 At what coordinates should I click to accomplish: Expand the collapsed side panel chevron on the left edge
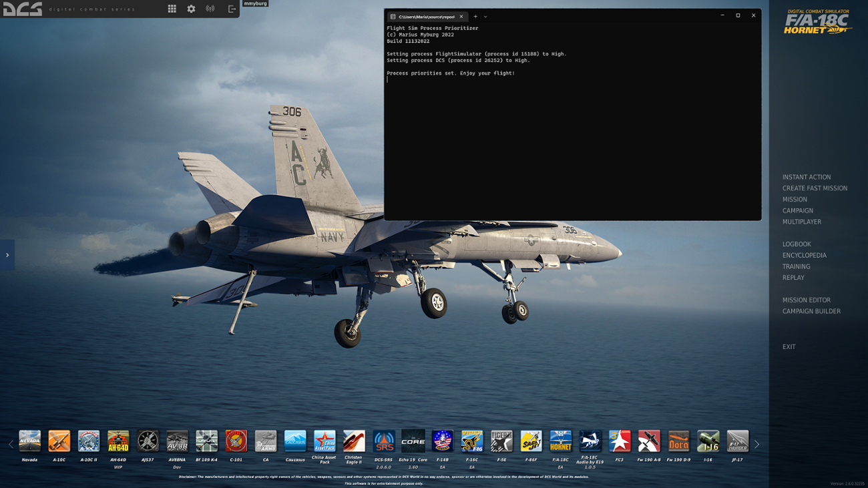[7, 254]
